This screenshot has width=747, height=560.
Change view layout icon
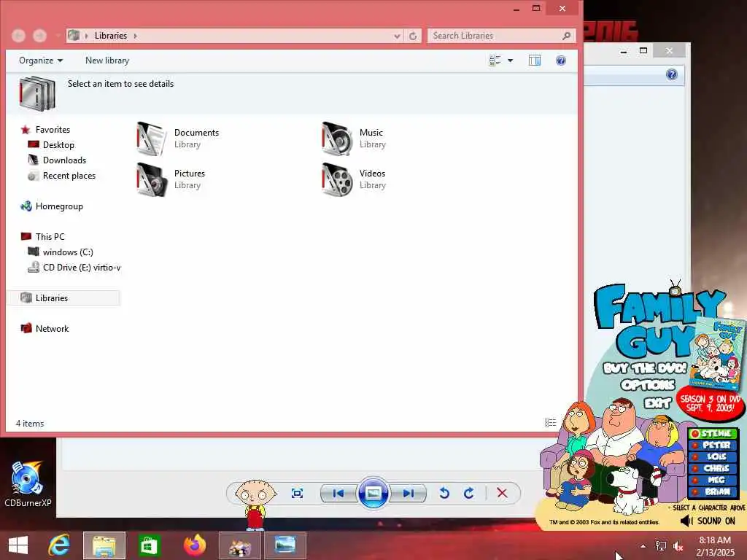[495, 61]
